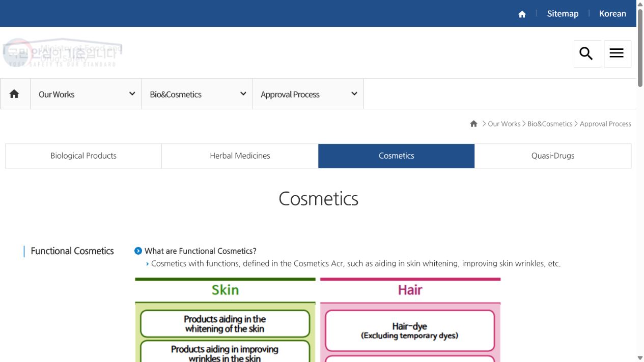This screenshot has width=644, height=362.
Task: Switch to the Quasi-Drugs tab
Action: pyautogui.click(x=553, y=156)
